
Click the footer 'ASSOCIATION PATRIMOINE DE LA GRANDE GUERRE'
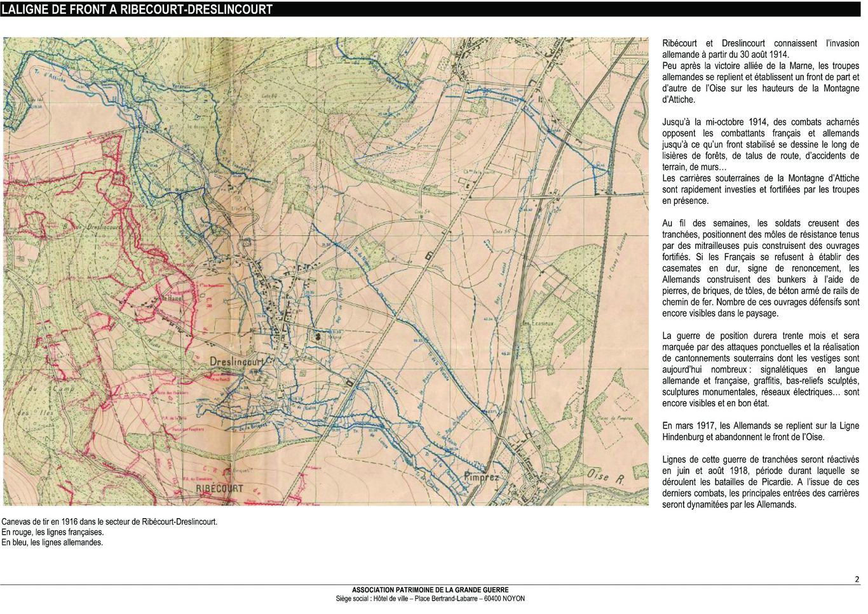coord(430,590)
